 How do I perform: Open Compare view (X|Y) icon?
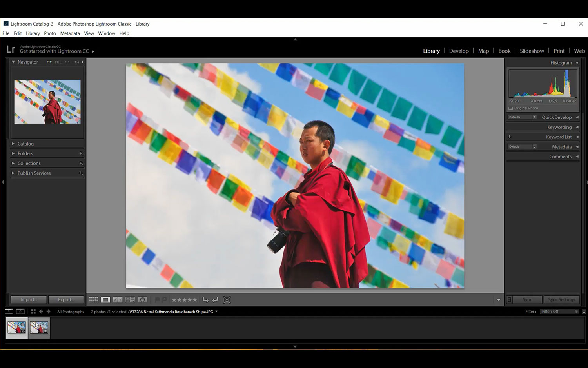click(x=118, y=300)
